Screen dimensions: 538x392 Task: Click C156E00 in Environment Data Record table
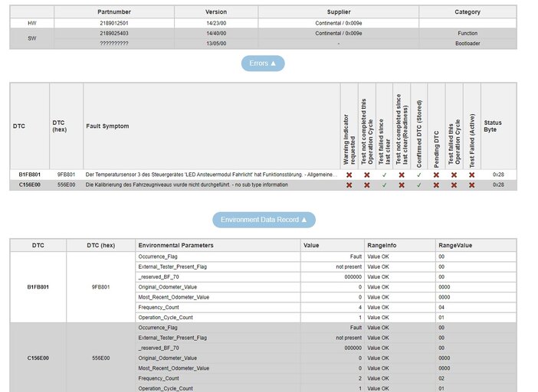click(x=38, y=358)
